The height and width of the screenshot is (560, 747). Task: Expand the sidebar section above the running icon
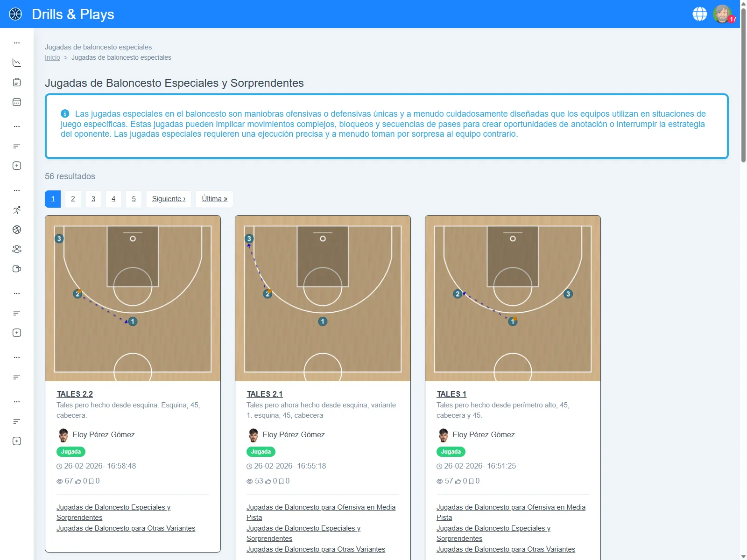pyautogui.click(x=17, y=189)
